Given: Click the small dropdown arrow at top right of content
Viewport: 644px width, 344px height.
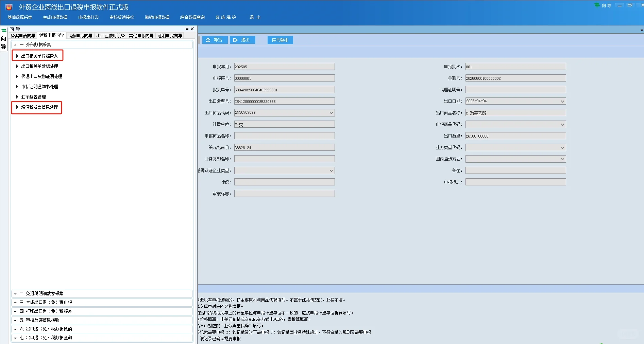Looking at the screenshot, I should pyautogui.click(x=642, y=30).
